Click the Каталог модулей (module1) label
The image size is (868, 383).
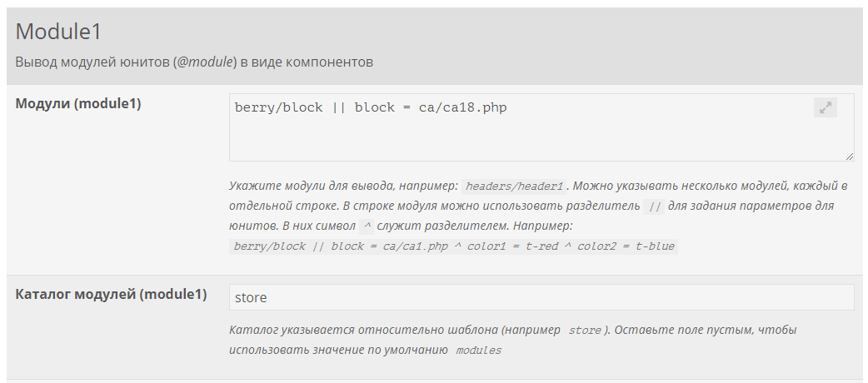click(111, 294)
